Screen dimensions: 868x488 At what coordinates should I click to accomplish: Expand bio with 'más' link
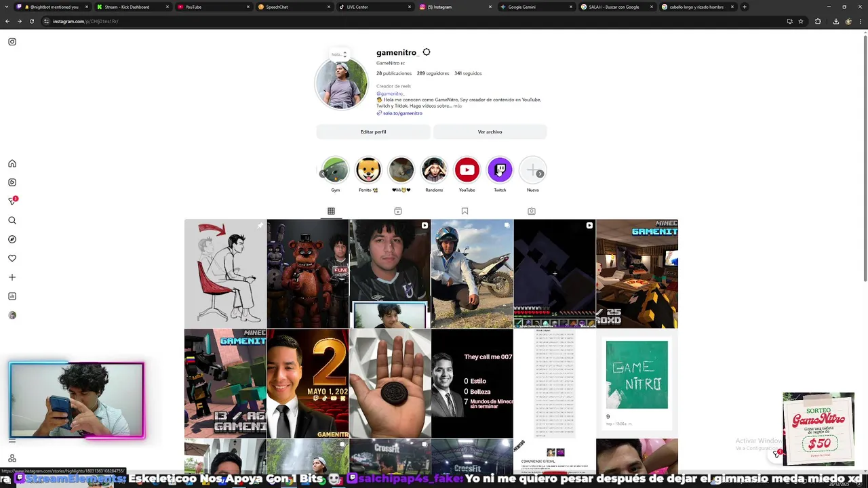458,106
